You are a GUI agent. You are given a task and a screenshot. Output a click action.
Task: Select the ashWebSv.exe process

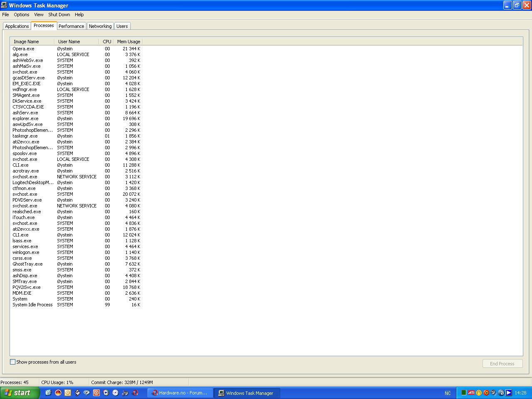(x=27, y=60)
